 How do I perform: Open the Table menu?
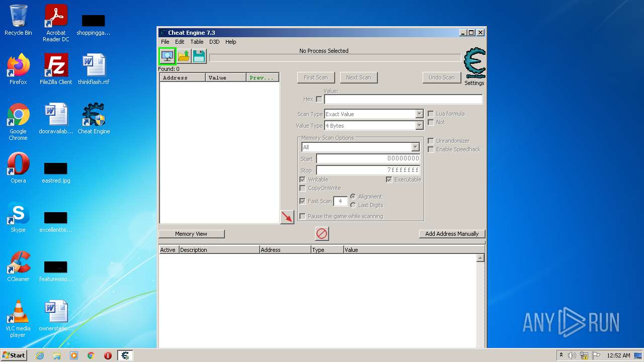coord(197,42)
